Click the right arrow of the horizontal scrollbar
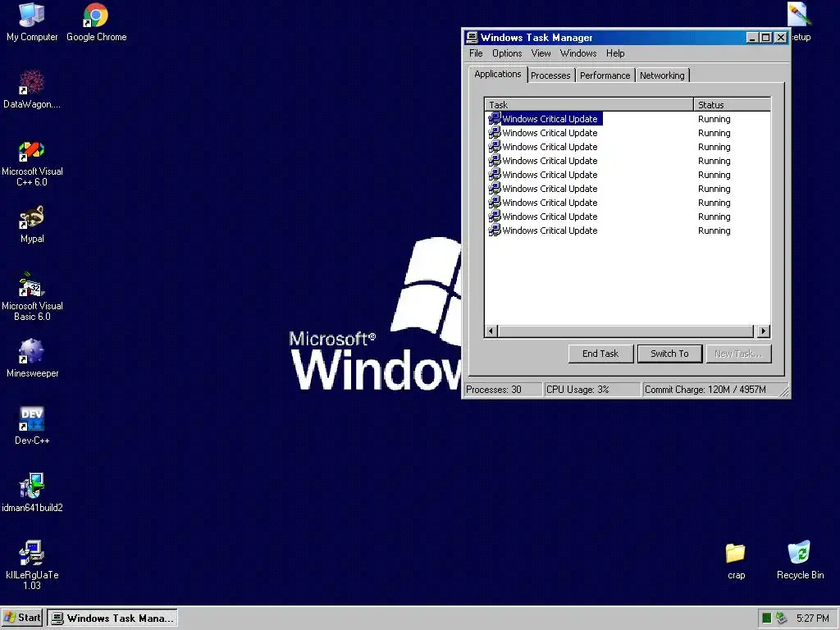The image size is (840, 630). pyautogui.click(x=764, y=331)
